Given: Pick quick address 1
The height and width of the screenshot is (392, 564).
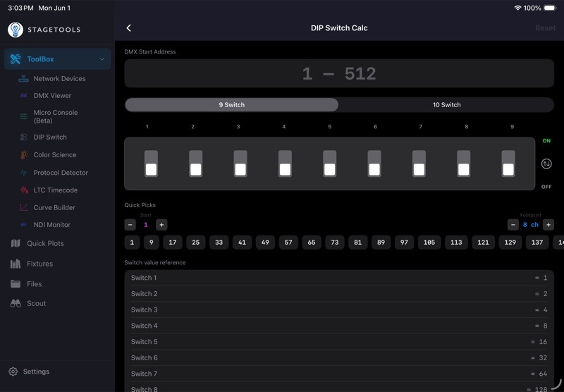Looking at the screenshot, I should click(132, 243).
